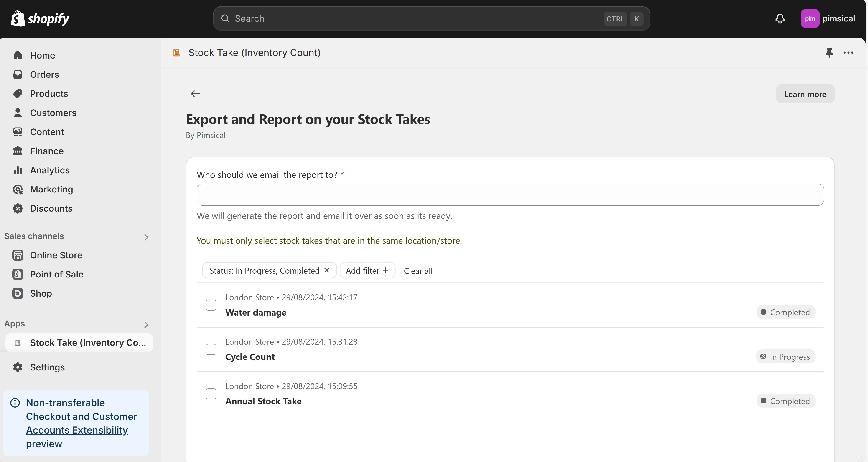Go to Settings from the sidebar
The image size is (868, 462).
(x=47, y=367)
